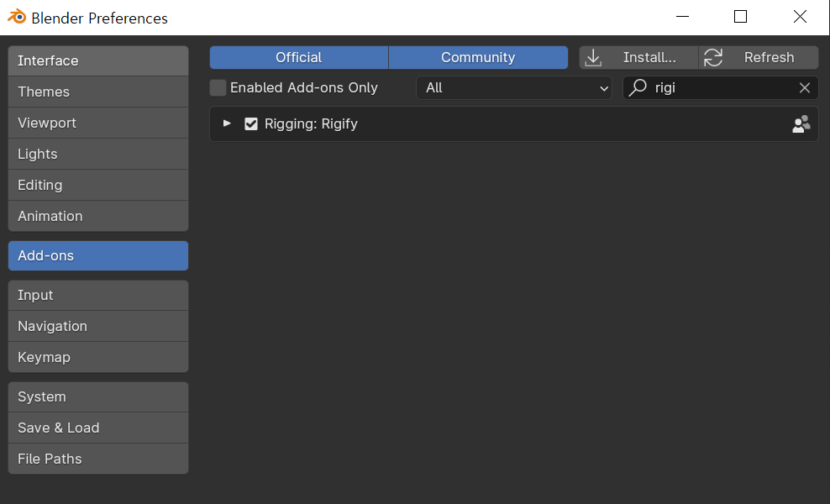Click the Install download arrow icon
The height and width of the screenshot is (504, 830).
click(x=593, y=57)
